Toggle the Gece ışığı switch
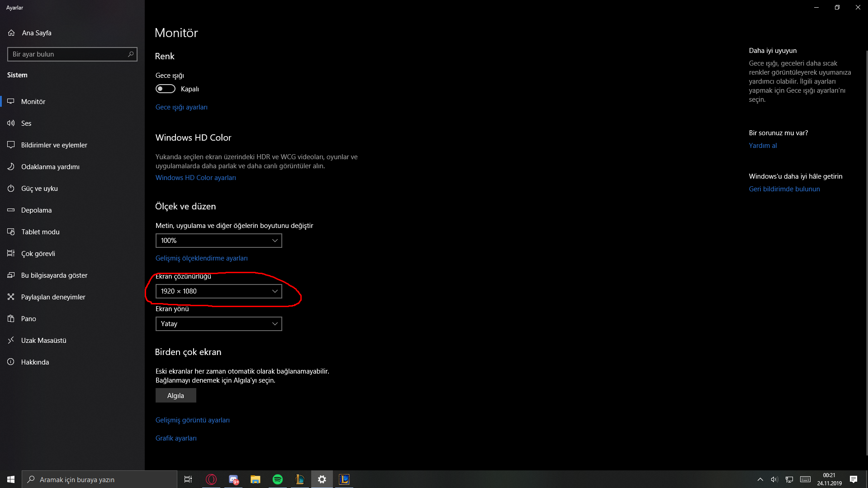The width and height of the screenshot is (868, 488). click(166, 89)
